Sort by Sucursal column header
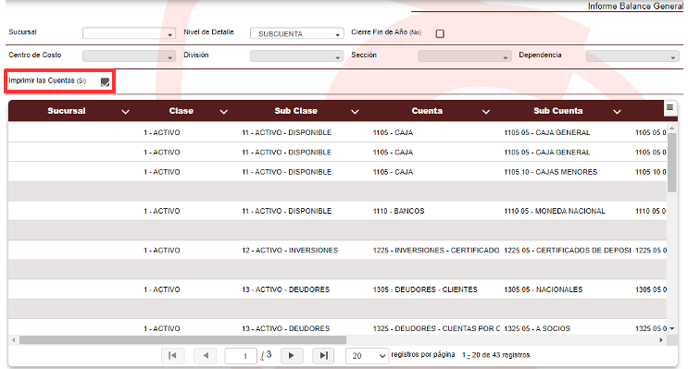 pos(66,111)
